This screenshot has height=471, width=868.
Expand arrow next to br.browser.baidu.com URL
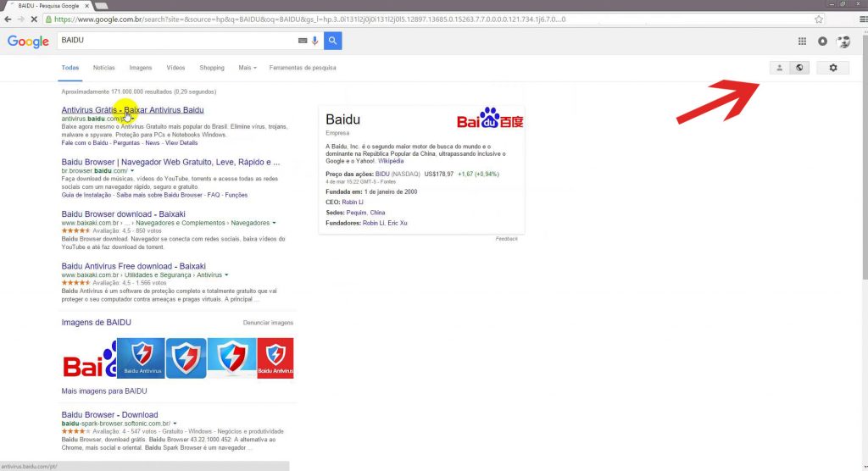131,171
